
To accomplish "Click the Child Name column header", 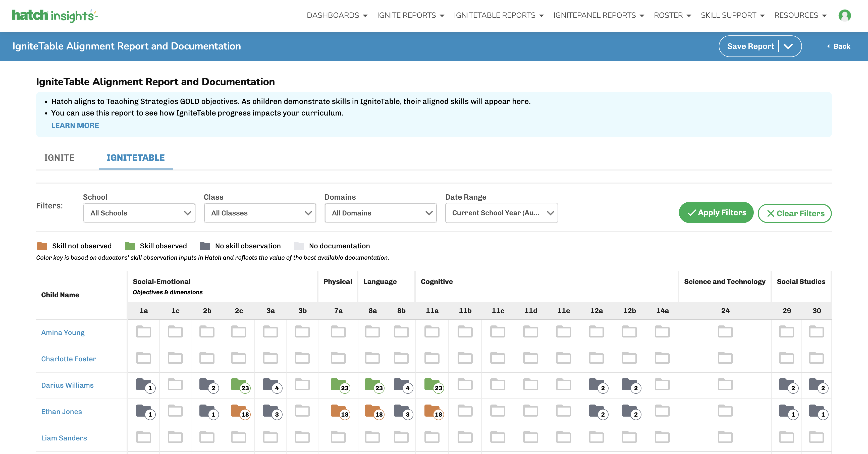I will click(60, 295).
